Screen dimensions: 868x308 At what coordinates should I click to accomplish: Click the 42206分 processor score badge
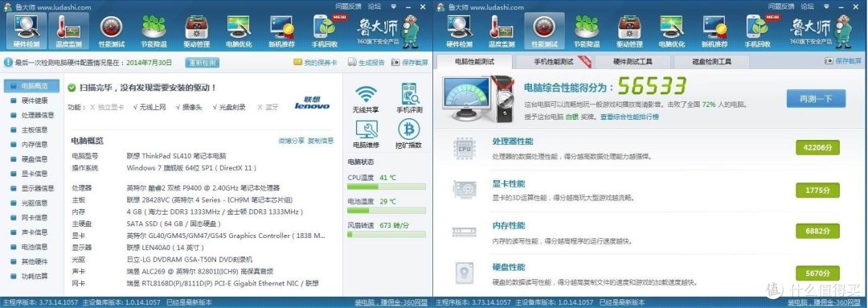pyautogui.click(x=817, y=148)
